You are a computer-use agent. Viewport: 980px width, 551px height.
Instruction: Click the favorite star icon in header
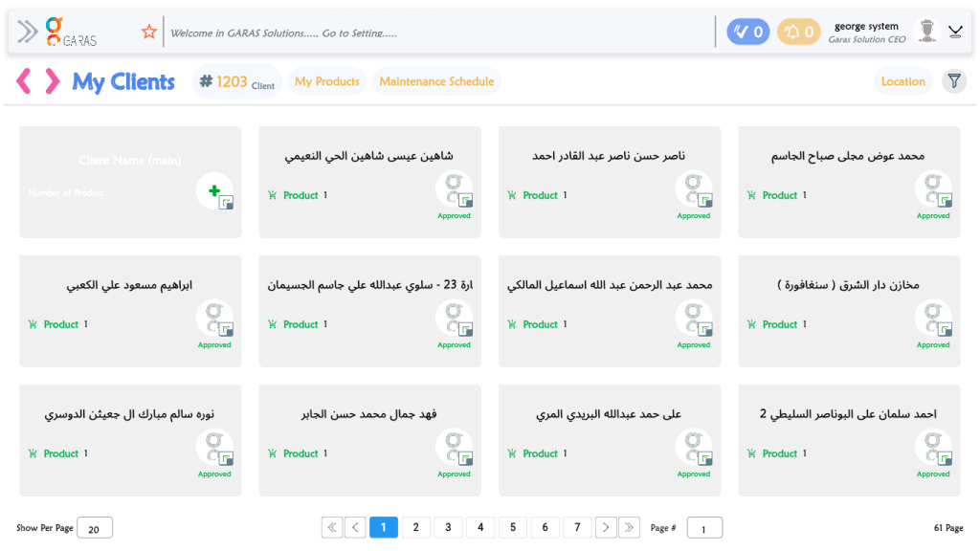(148, 32)
